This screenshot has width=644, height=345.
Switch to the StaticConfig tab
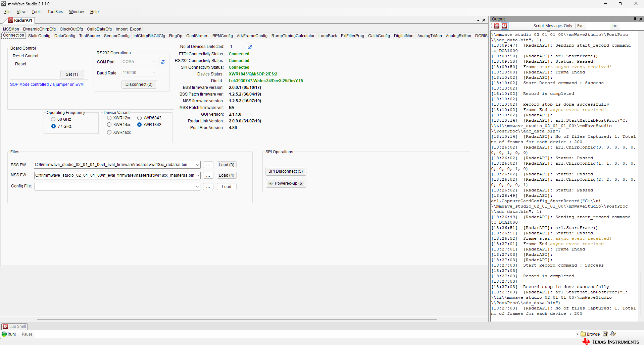[39, 36]
